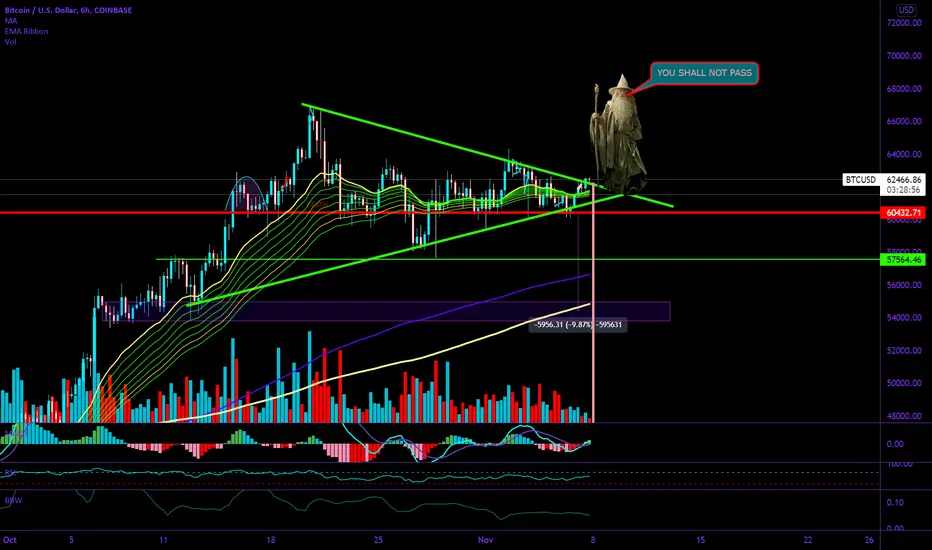Select the BBW indicator pane label

point(13,501)
